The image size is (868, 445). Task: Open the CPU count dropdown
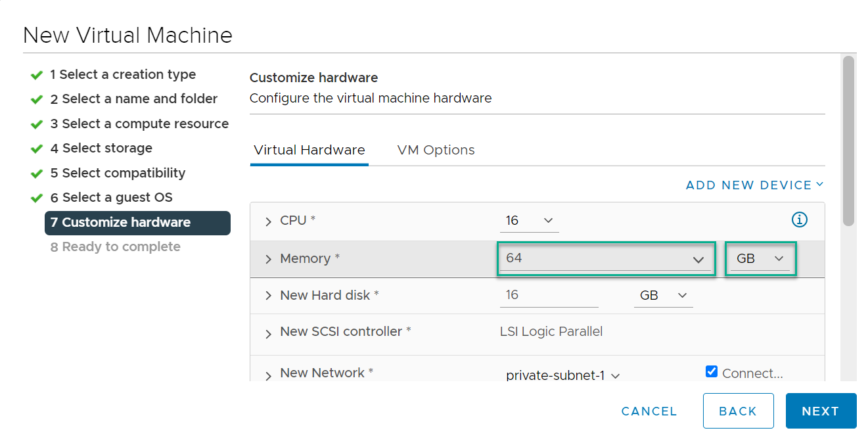[x=529, y=221]
